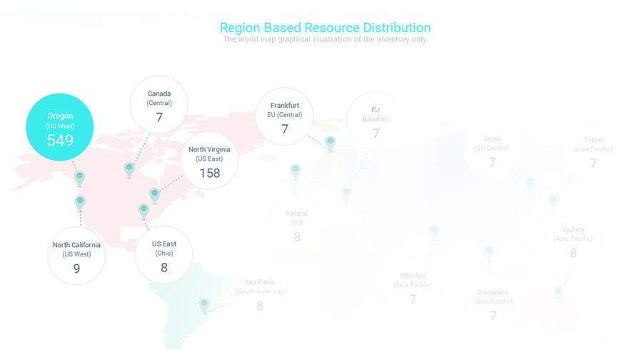This screenshot has width=644, height=350.
Task: Open the faded EU (London) bubble
Action: (376, 121)
